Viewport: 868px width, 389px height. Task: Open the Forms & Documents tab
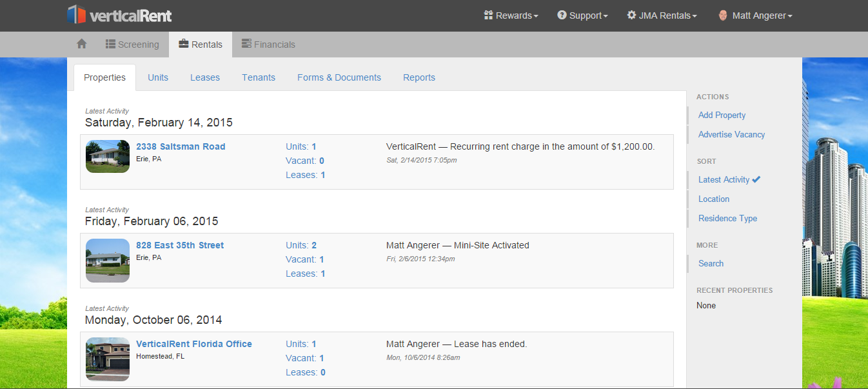(x=339, y=77)
